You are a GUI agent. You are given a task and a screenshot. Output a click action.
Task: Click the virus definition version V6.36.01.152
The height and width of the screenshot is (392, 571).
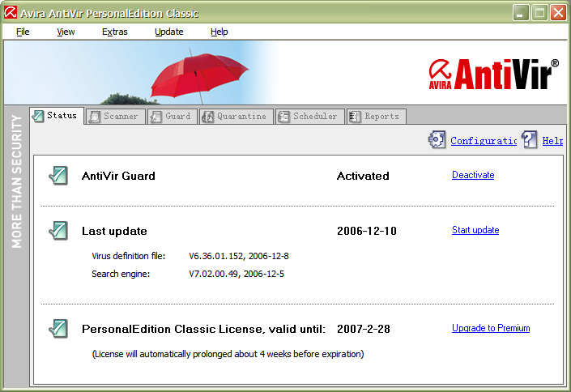[216, 256]
